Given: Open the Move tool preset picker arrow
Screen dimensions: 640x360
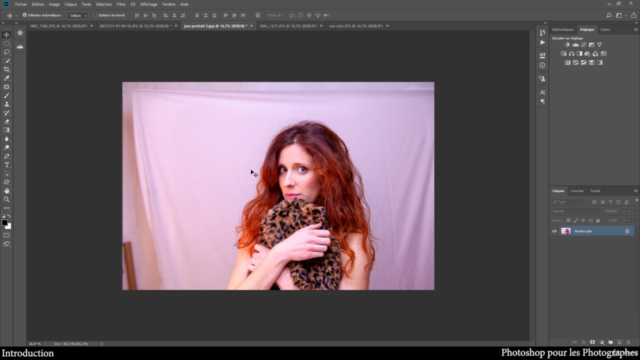Looking at the screenshot, I should point(16,16).
